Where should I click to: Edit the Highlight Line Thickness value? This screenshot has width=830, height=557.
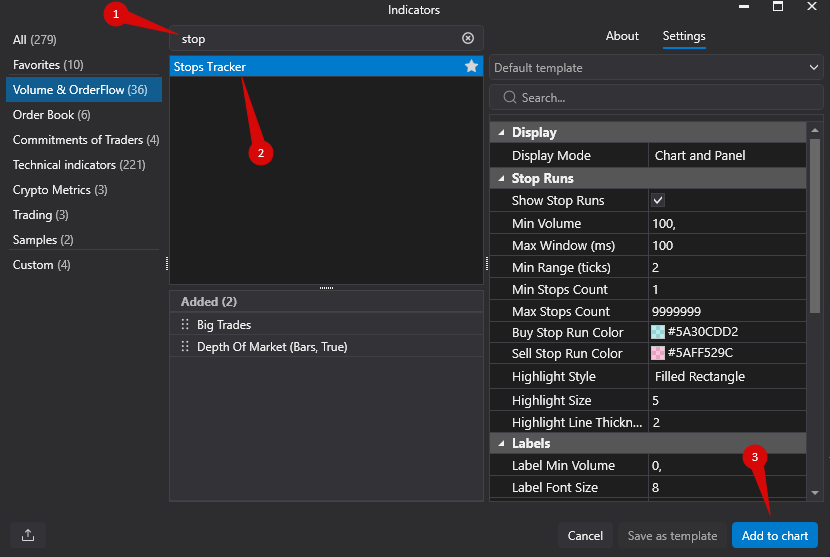point(727,422)
